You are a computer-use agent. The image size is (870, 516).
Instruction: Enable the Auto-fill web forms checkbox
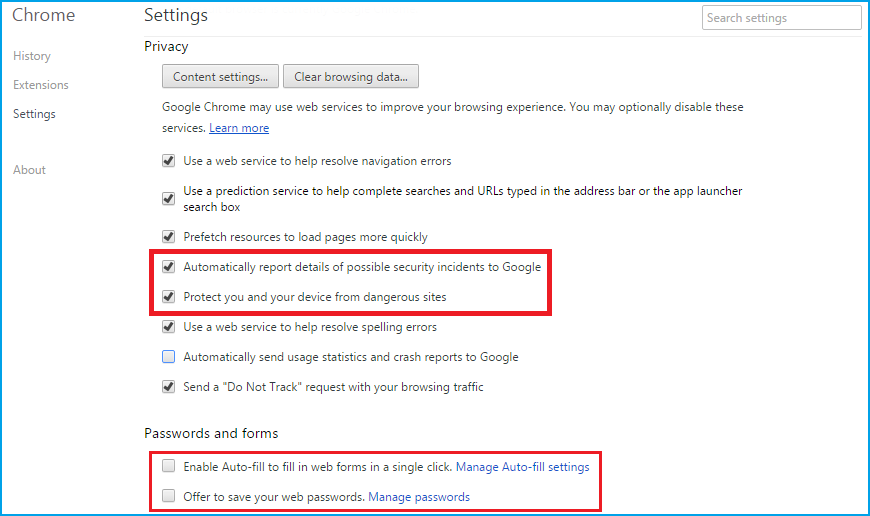169,466
